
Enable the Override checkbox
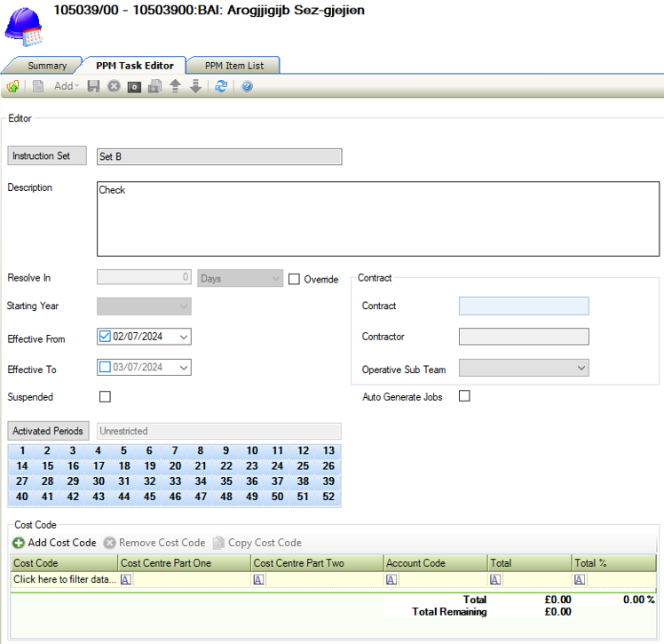pos(295,279)
